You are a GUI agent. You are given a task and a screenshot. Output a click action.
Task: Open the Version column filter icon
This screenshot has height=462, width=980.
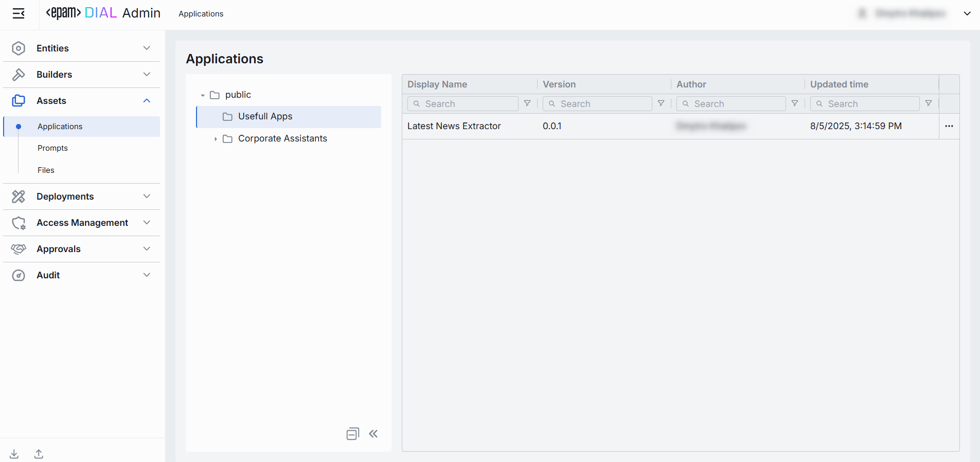click(x=661, y=103)
